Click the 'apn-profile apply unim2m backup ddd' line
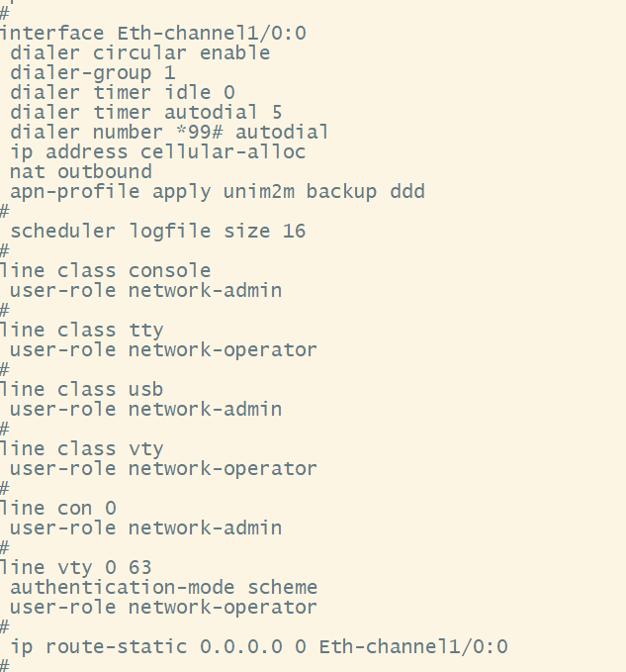This screenshot has height=672, width=626. 218,192
